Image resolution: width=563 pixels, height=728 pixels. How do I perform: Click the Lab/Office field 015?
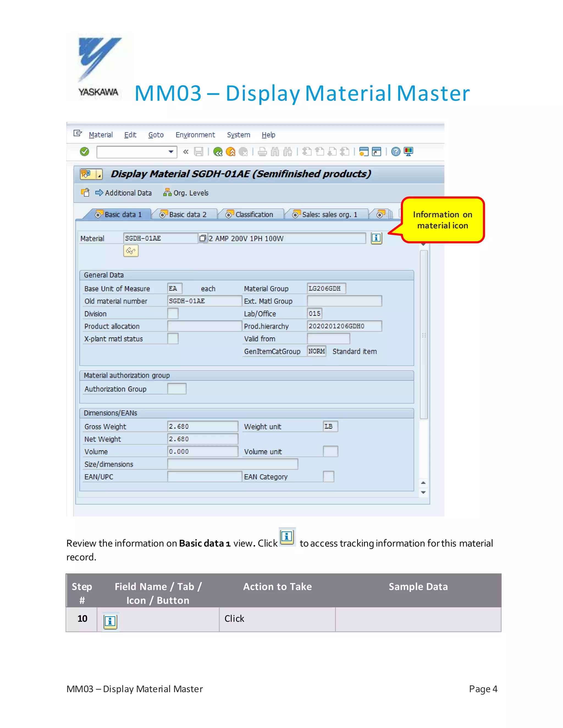coord(314,314)
